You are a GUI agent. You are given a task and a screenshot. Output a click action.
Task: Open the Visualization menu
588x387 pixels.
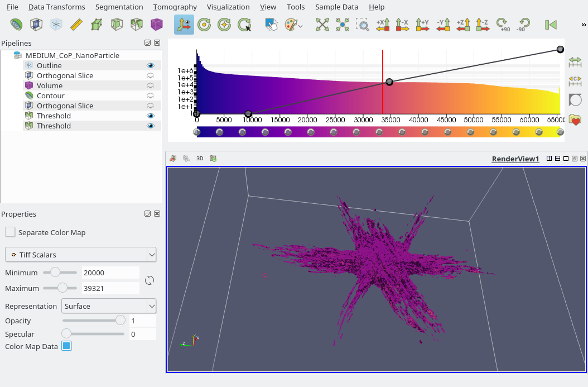(228, 7)
